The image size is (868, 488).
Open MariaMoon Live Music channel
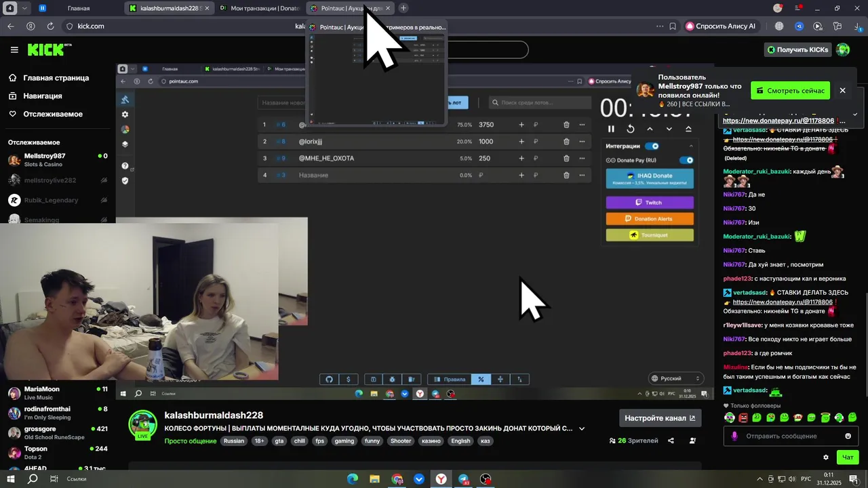coord(57,393)
